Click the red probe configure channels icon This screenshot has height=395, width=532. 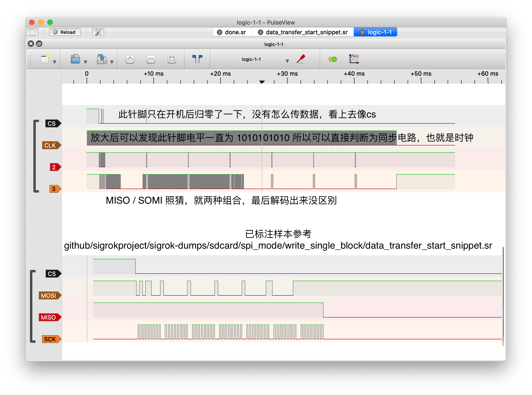click(x=301, y=59)
